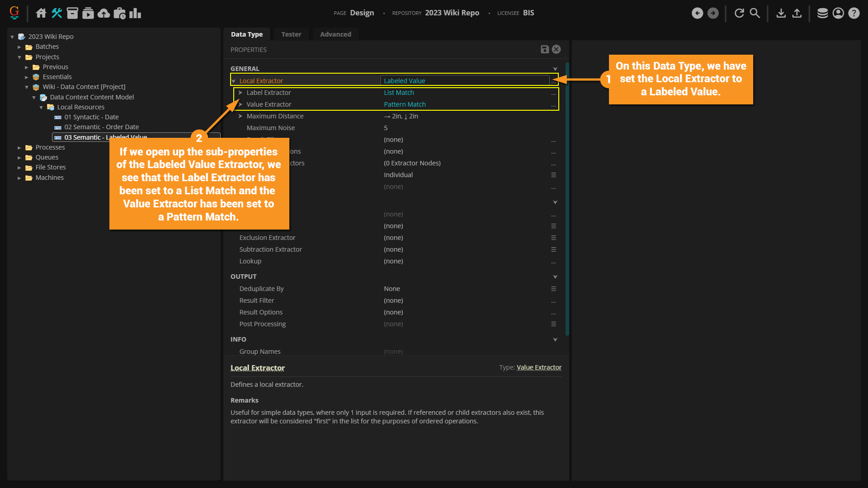Open Deduplicate By dropdown list button
The image size is (868, 488).
coord(553,289)
